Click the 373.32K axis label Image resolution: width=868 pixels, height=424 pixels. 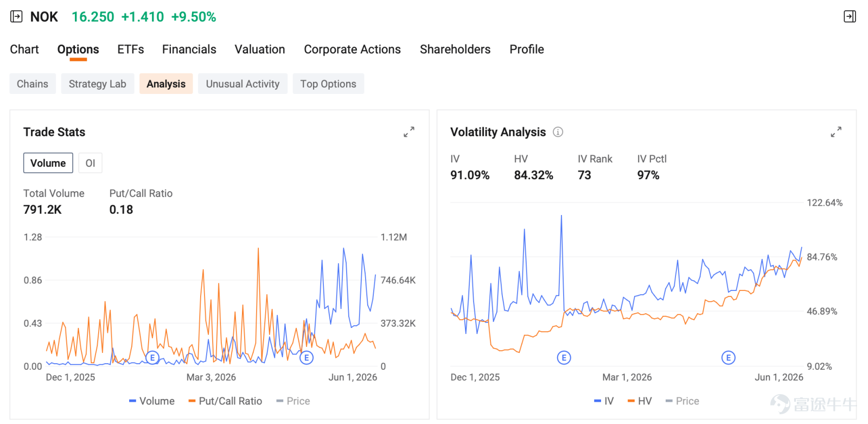coord(398,324)
